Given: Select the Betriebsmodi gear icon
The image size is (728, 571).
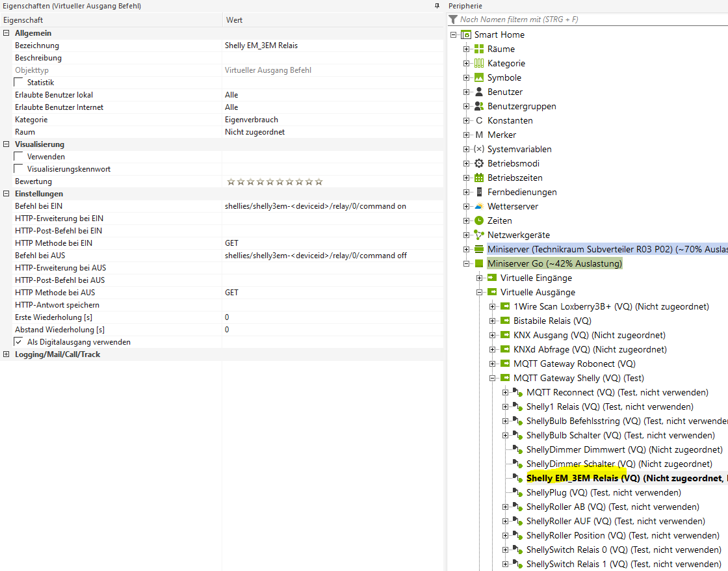Looking at the screenshot, I should tap(479, 163).
